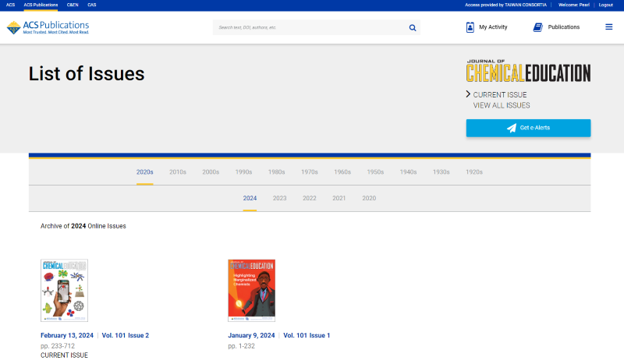This screenshot has width=624, height=364.
Task: Switch to the 2023 year tab
Action: [x=279, y=198]
